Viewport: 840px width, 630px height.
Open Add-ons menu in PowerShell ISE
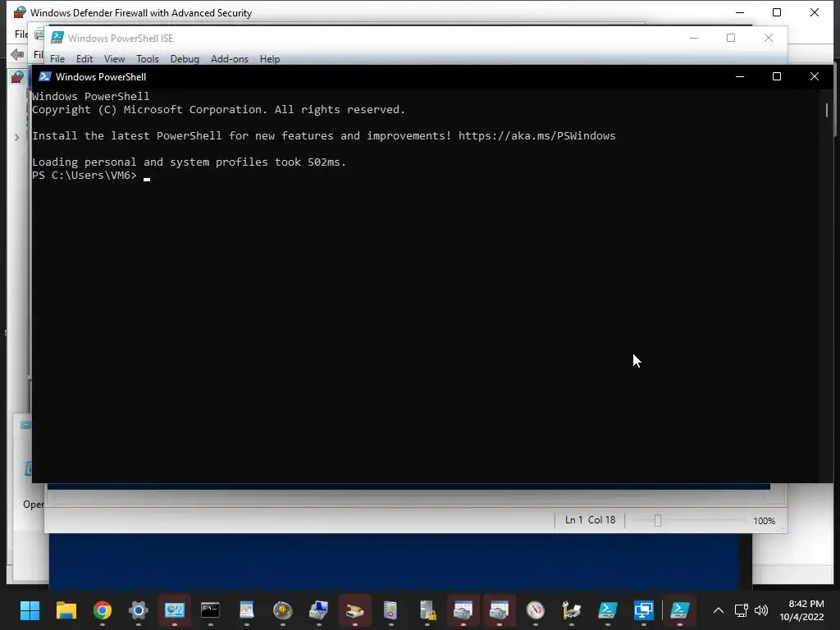pos(230,59)
